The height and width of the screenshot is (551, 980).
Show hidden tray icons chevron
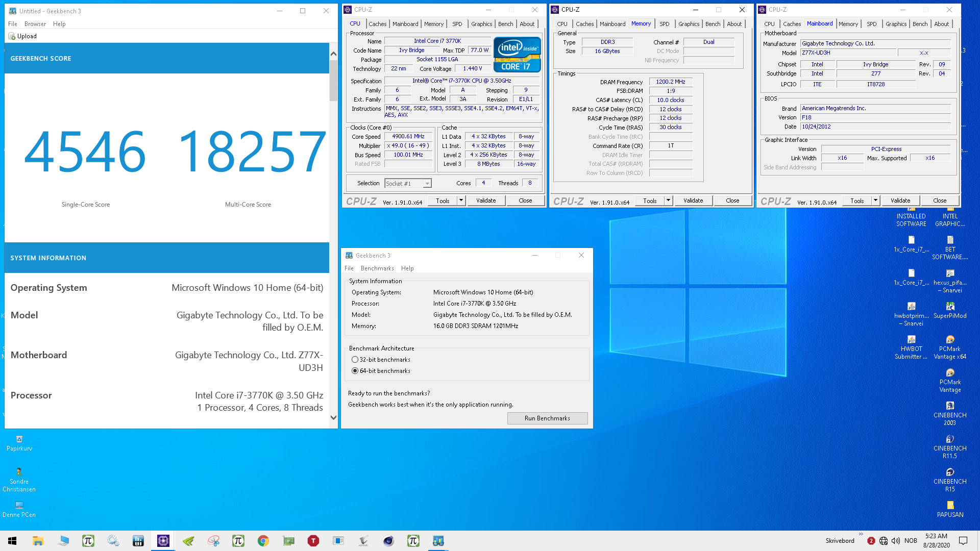861,535
